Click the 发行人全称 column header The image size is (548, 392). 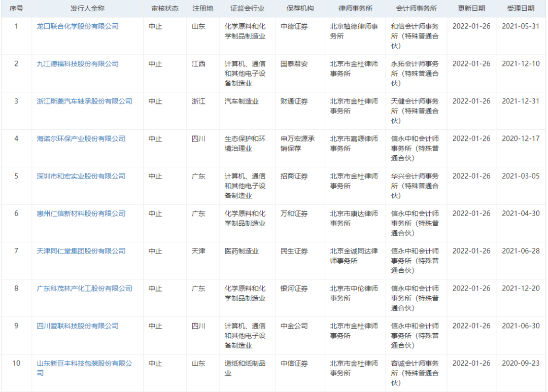[87, 9]
